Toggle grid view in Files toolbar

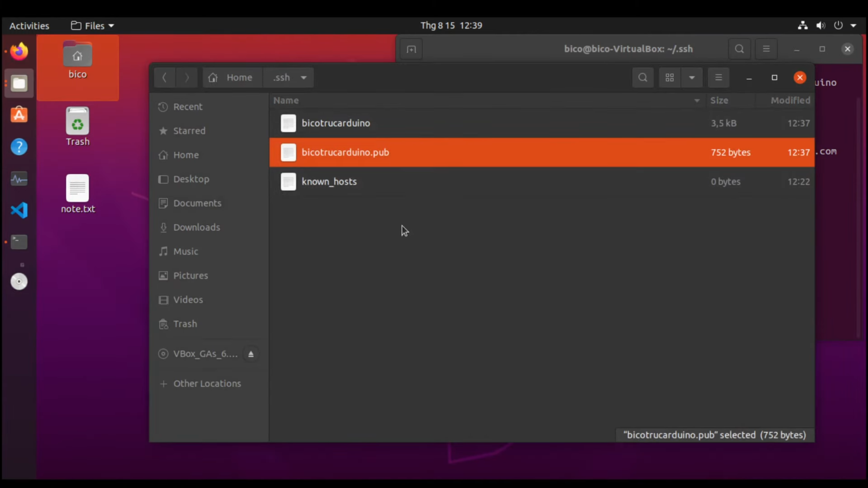pos(670,77)
